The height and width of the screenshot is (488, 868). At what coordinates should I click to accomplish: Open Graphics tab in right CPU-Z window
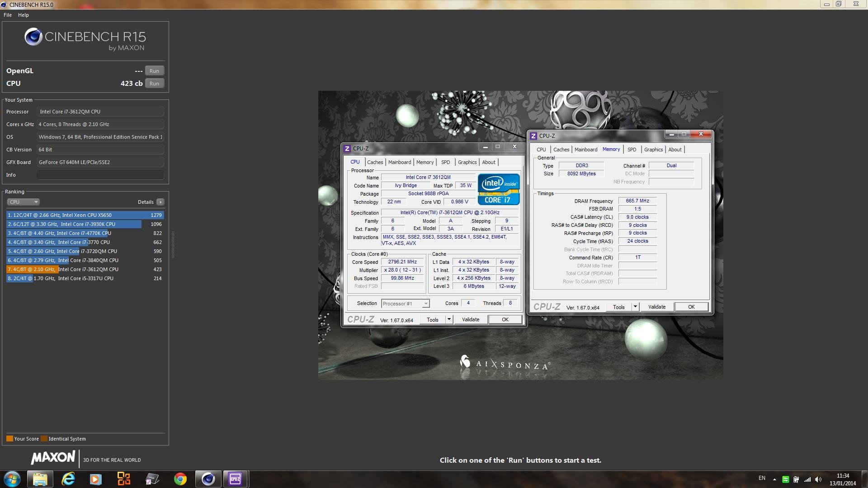tap(653, 150)
